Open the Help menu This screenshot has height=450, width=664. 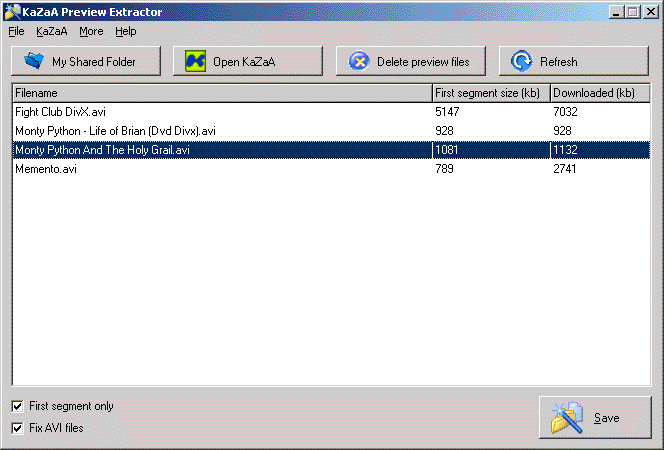tap(126, 31)
